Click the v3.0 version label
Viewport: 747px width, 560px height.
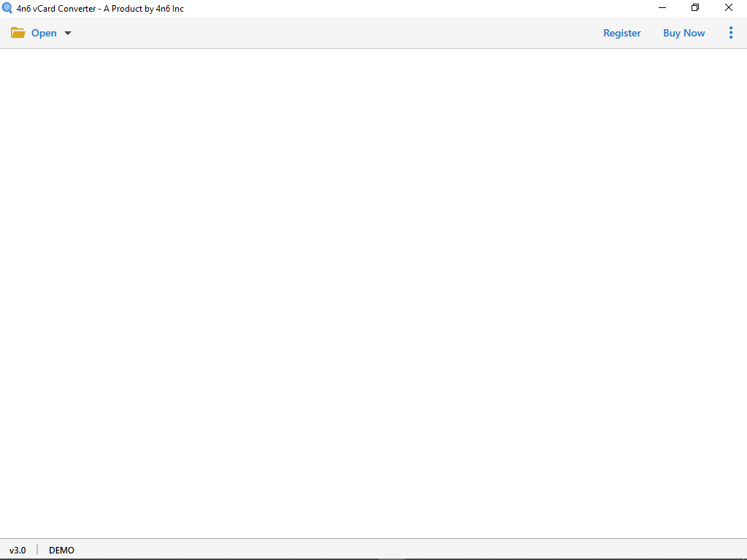pyautogui.click(x=18, y=550)
